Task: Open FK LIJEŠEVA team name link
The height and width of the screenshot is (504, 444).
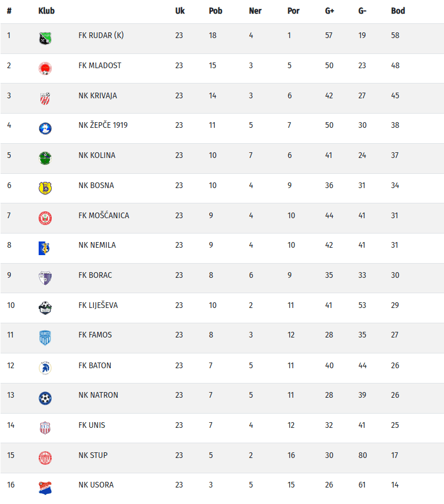Action: click(98, 305)
